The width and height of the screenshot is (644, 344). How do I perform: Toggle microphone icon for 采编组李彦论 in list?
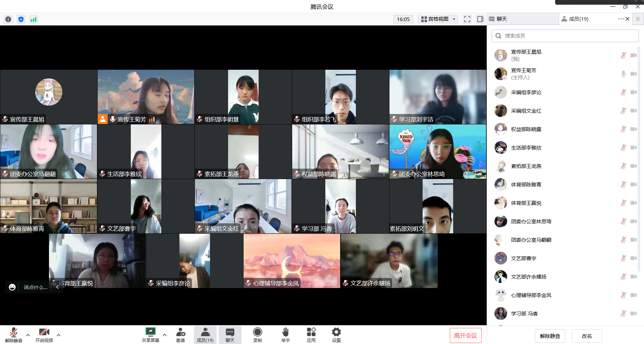623,92
